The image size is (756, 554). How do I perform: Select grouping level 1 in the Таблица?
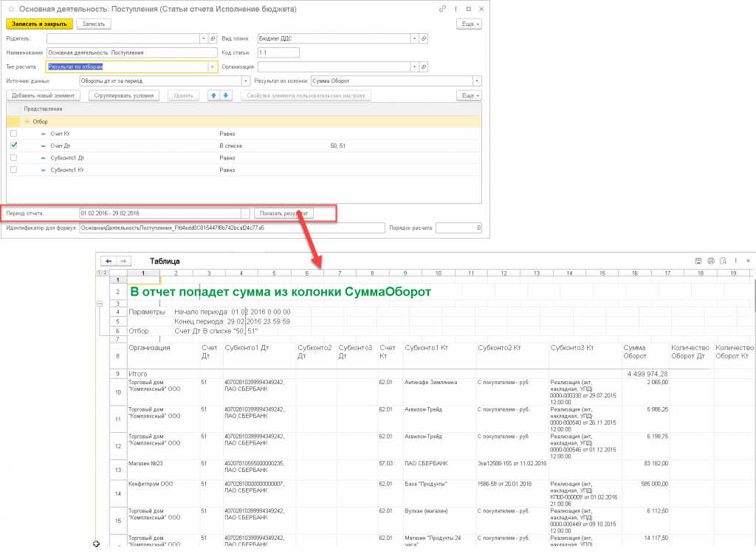click(x=100, y=273)
